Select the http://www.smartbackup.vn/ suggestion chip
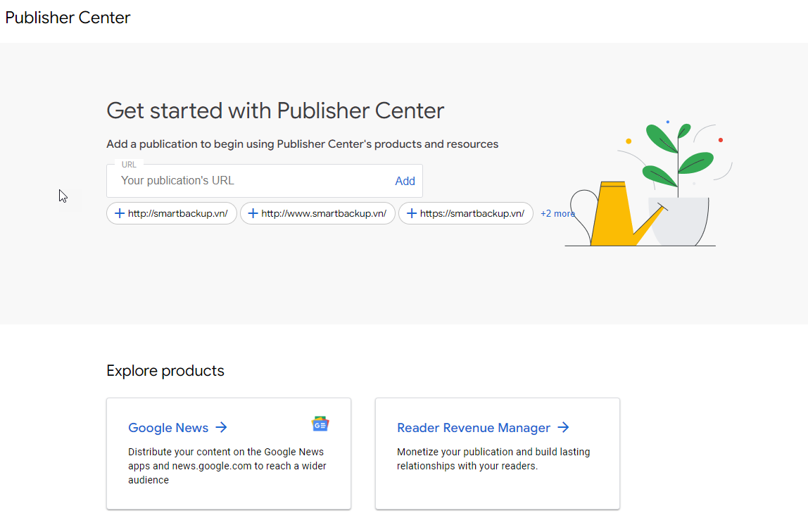The width and height of the screenshot is (808, 532). coord(317,213)
